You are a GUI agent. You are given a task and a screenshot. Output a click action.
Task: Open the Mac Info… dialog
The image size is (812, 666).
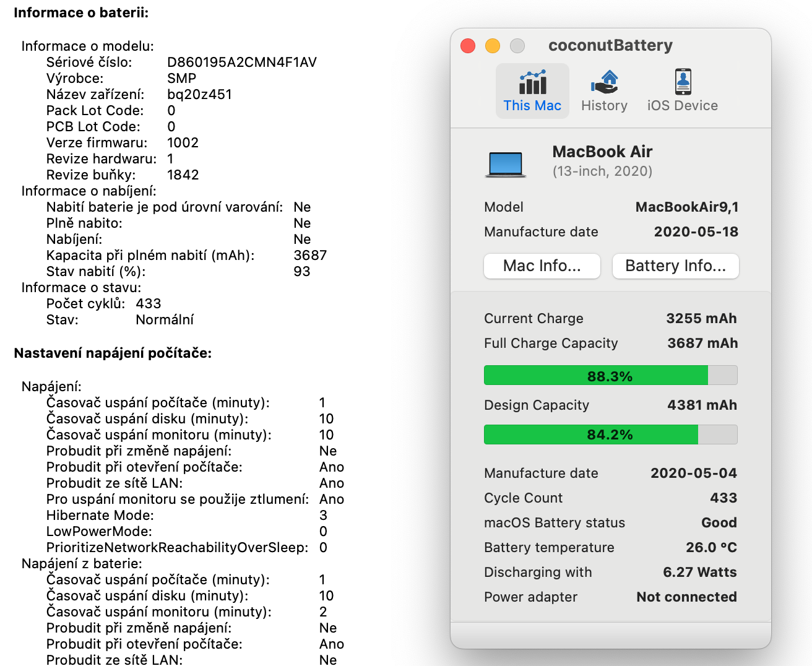[x=542, y=266]
